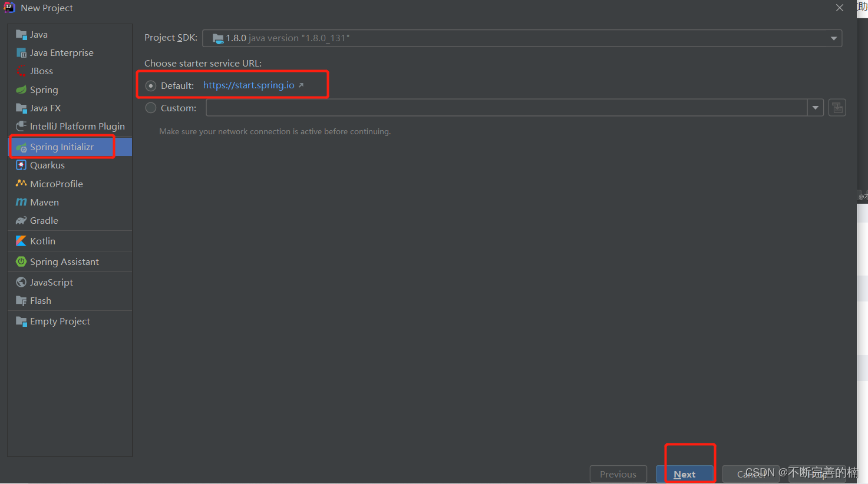Click the "JBoss" list label

click(x=41, y=71)
